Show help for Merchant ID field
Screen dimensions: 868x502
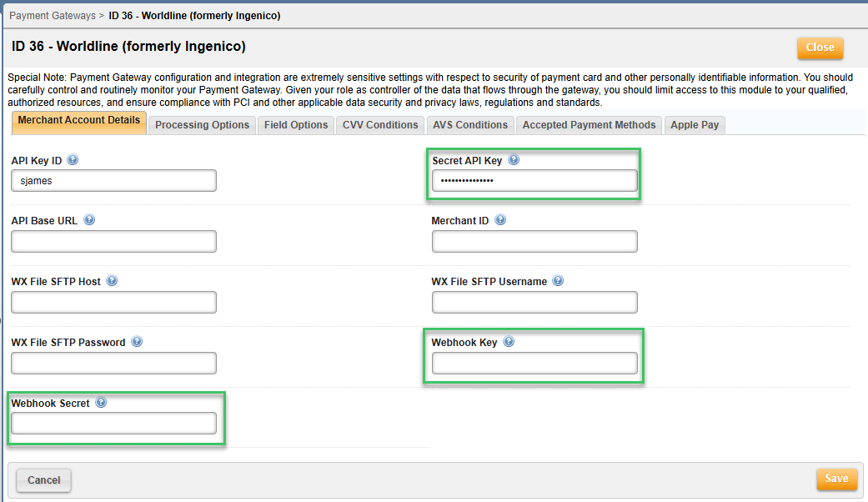(500, 220)
